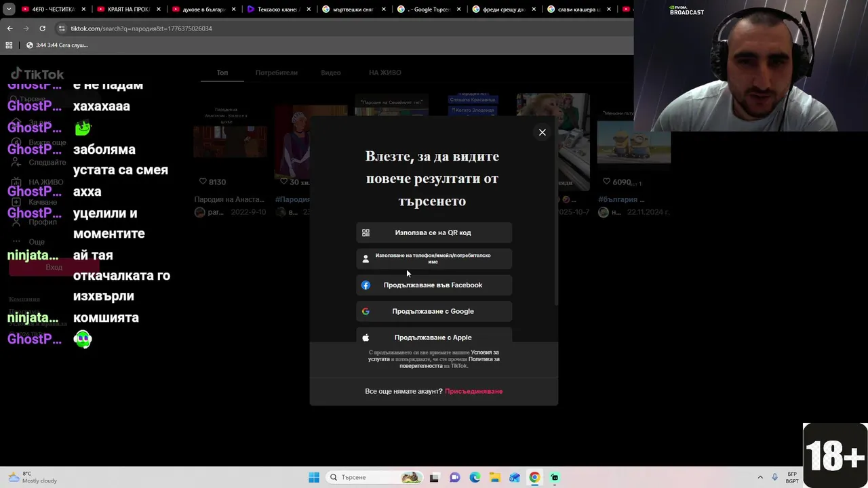Switch to the слави клашера tab
Image resolution: width=868 pixels, height=488 pixels.
[578, 9]
